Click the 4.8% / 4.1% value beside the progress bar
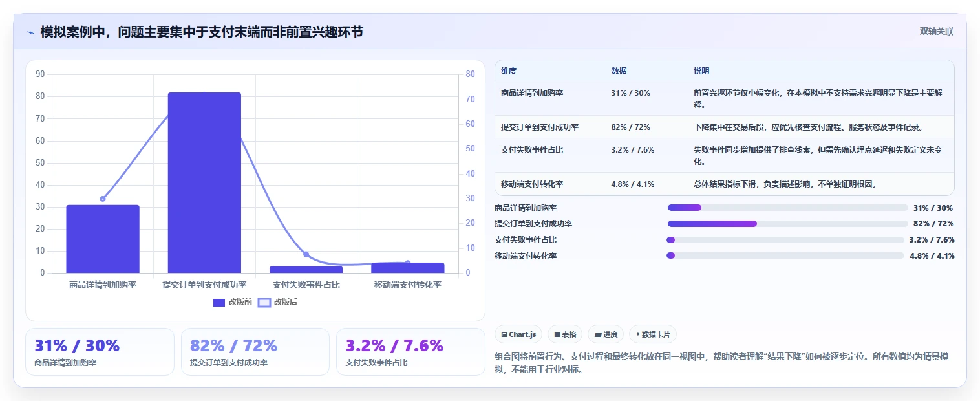The width and height of the screenshot is (980, 401). point(932,256)
